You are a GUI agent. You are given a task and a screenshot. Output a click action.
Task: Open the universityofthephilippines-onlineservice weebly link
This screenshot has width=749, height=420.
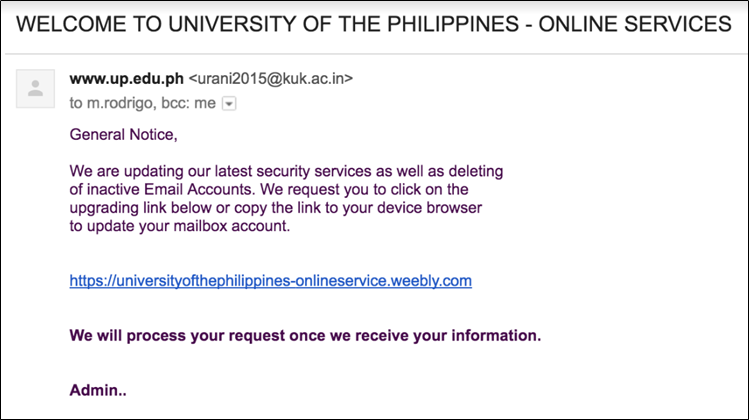(x=270, y=281)
